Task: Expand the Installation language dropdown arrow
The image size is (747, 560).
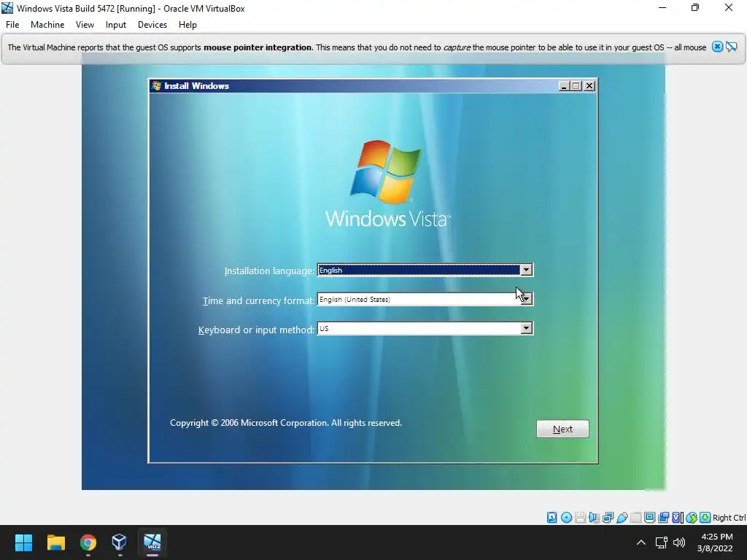Action: coord(526,270)
